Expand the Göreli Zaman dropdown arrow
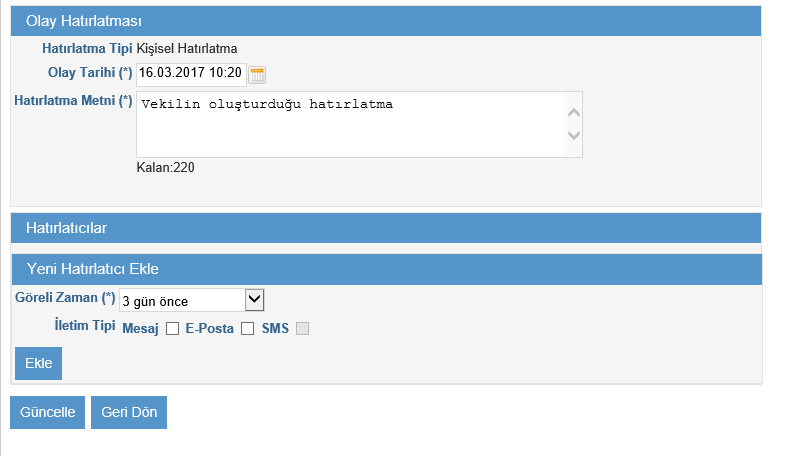 [254, 300]
